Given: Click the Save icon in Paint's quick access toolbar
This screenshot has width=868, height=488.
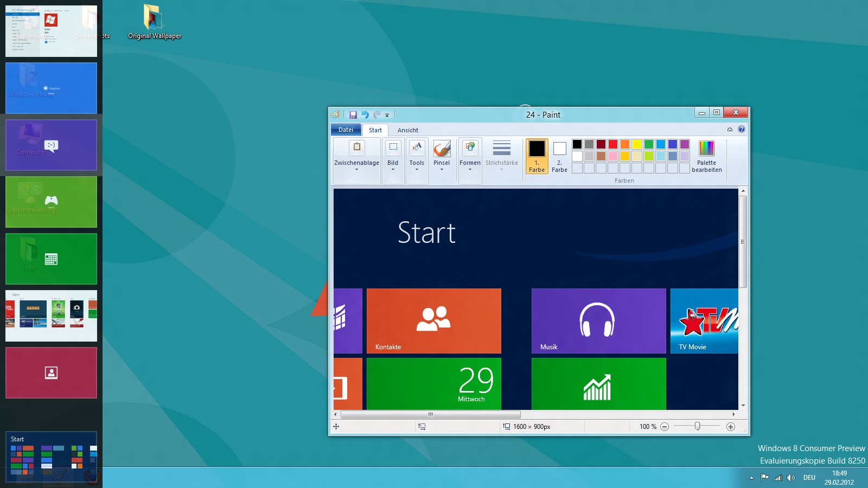Looking at the screenshot, I should click(x=353, y=115).
